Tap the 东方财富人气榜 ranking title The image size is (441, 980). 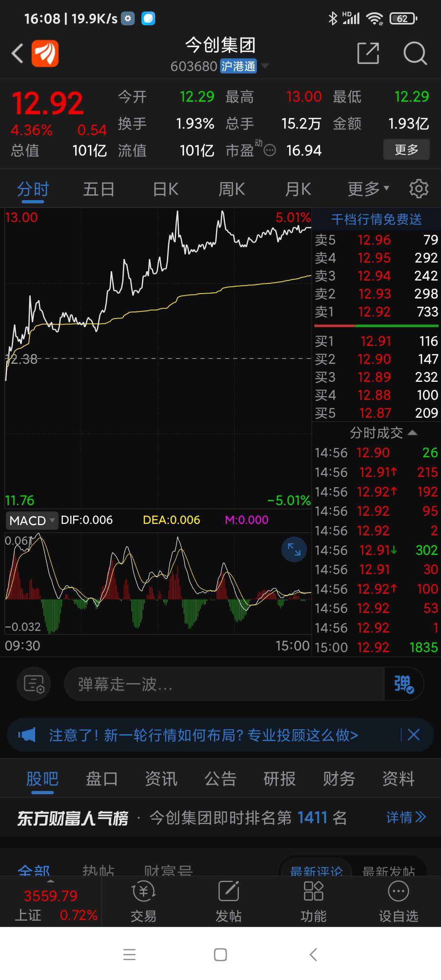coord(73,818)
